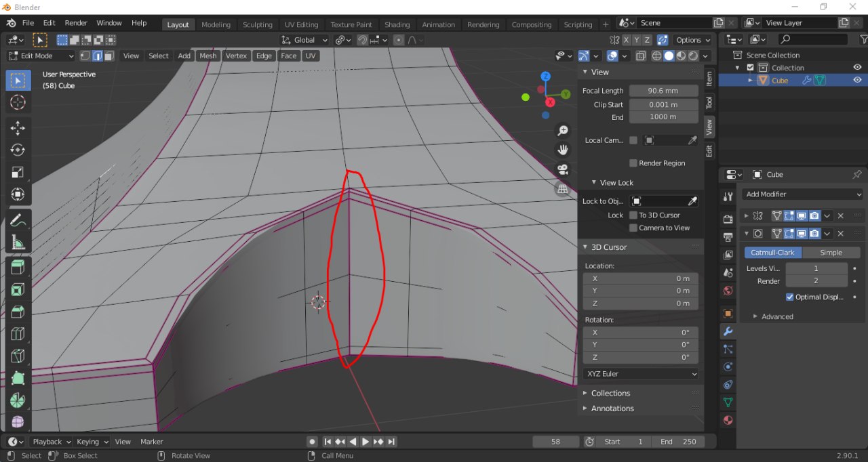Expand the Advanced subdivision section

coord(777,316)
